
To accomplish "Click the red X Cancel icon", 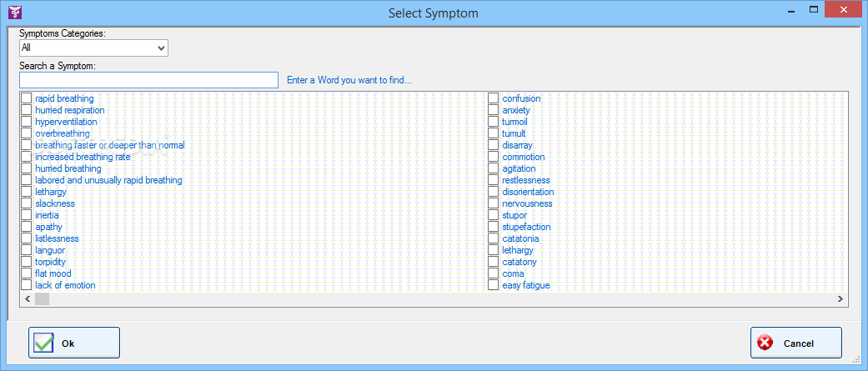I will point(765,343).
